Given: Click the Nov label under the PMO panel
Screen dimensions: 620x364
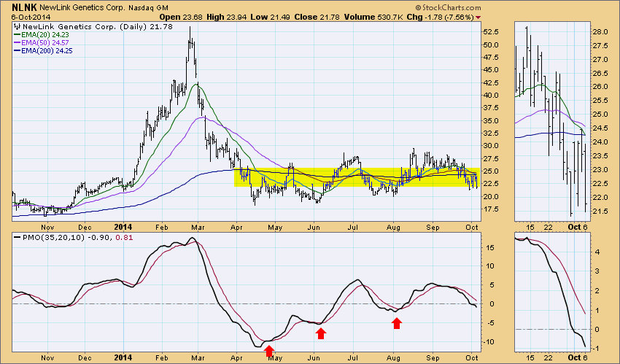Looking at the screenshot, I should pos(47,357).
